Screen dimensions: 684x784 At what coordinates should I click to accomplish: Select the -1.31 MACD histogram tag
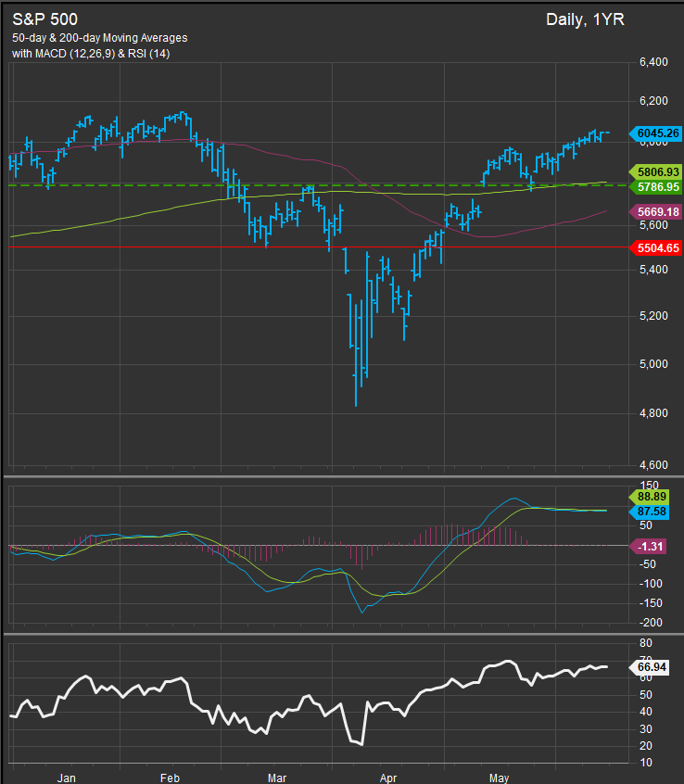[654, 546]
